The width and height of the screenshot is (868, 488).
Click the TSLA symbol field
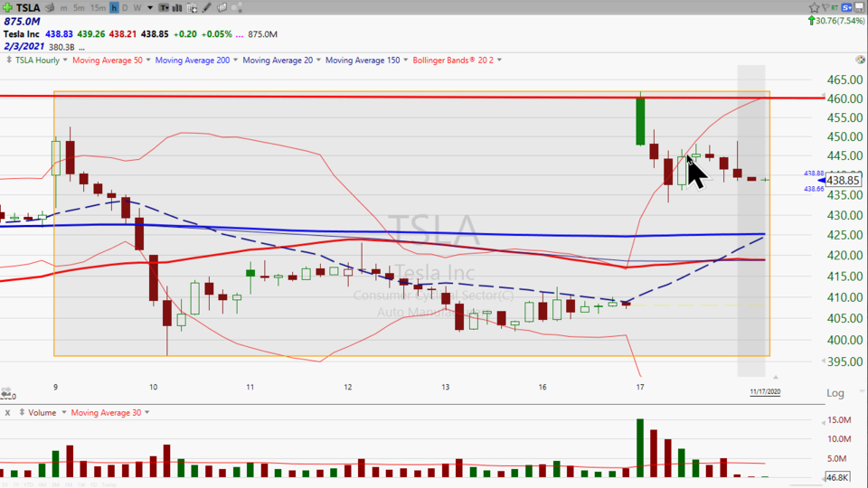tap(28, 8)
